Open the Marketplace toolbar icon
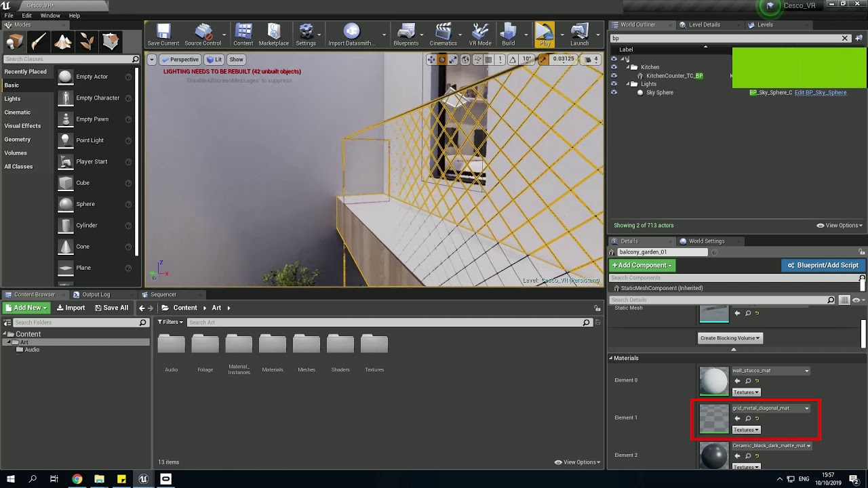The image size is (868, 488). point(274,35)
